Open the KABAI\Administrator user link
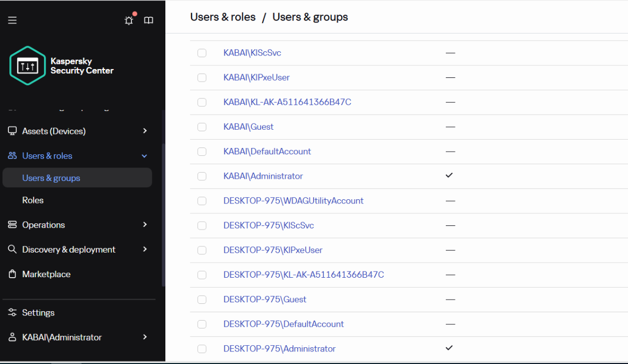Image resolution: width=628 pixels, height=364 pixels. point(263,176)
